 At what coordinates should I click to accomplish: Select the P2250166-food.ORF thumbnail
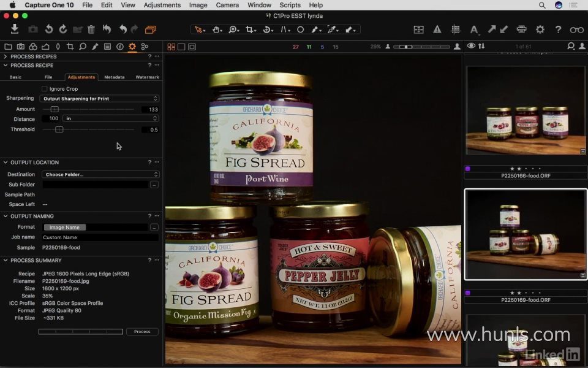(526, 110)
